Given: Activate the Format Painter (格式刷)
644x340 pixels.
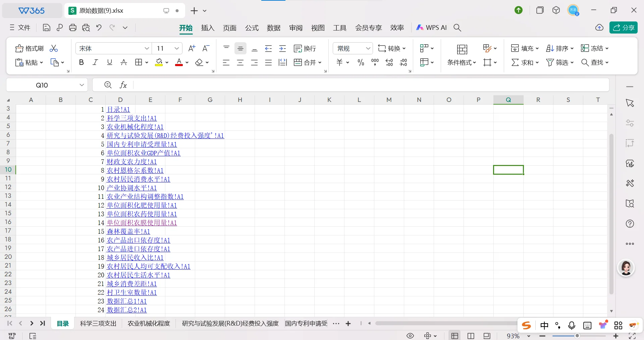Looking at the screenshot, I should tap(30, 48).
